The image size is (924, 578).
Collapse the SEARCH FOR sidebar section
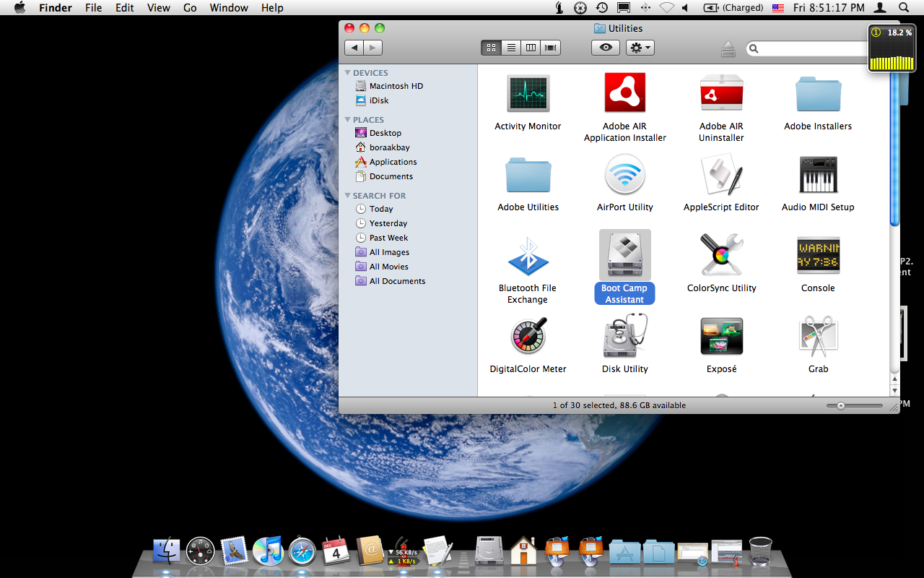click(x=348, y=196)
